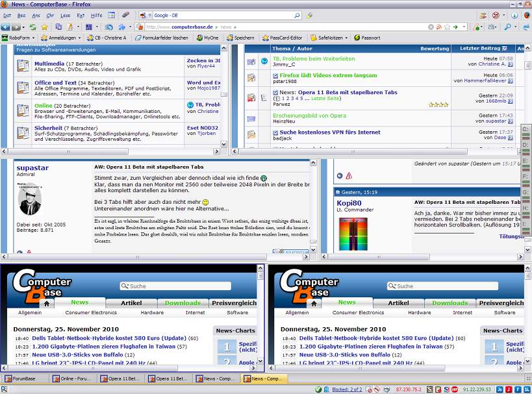Click the RSS feed icon in address bar
532x394 pixels.
point(439,27)
